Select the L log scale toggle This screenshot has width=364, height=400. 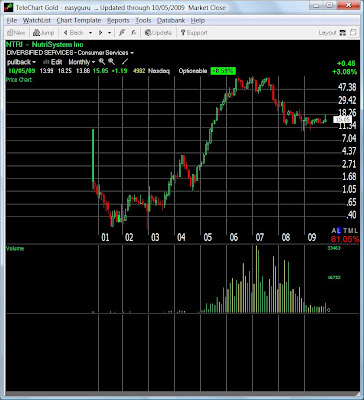(x=339, y=231)
